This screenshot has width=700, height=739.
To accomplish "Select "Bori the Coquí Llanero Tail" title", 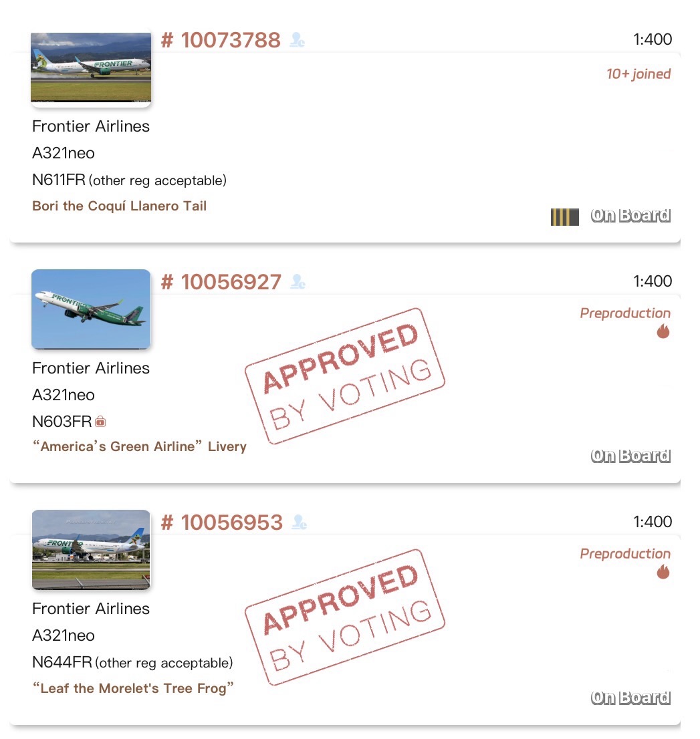I will pyautogui.click(x=120, y=206).
